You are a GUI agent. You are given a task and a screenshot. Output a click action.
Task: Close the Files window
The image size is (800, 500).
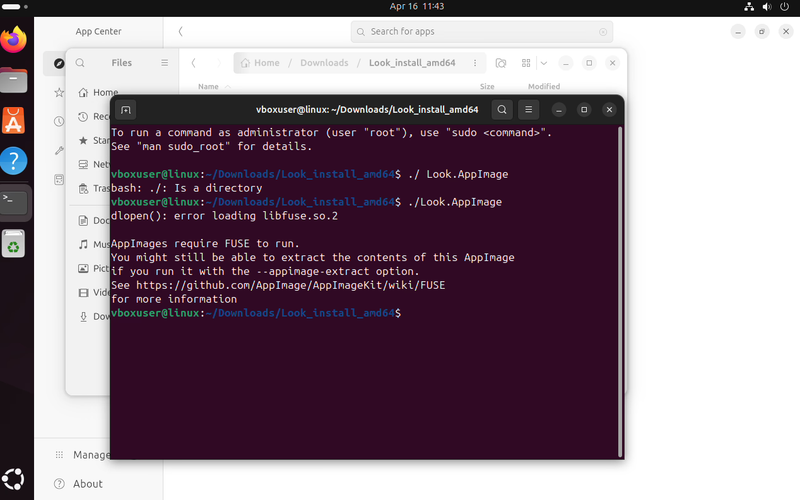coord(612,63)
